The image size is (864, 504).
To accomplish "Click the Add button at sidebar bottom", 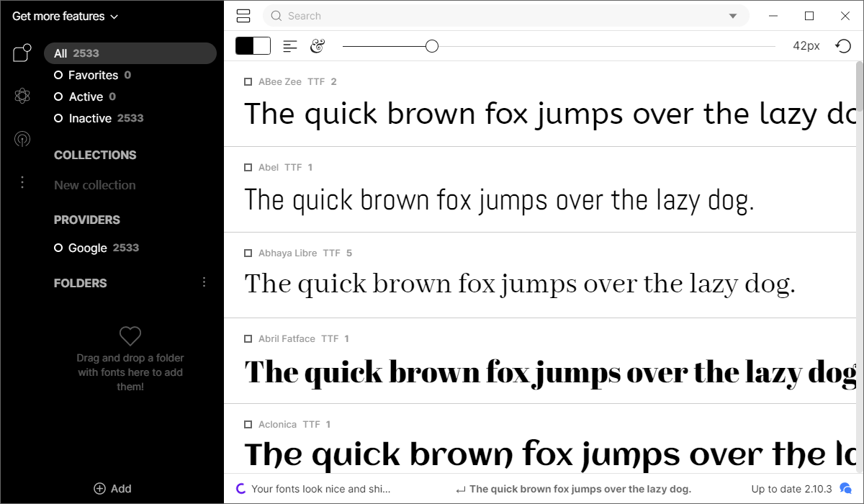I will [x=112, y=488].
